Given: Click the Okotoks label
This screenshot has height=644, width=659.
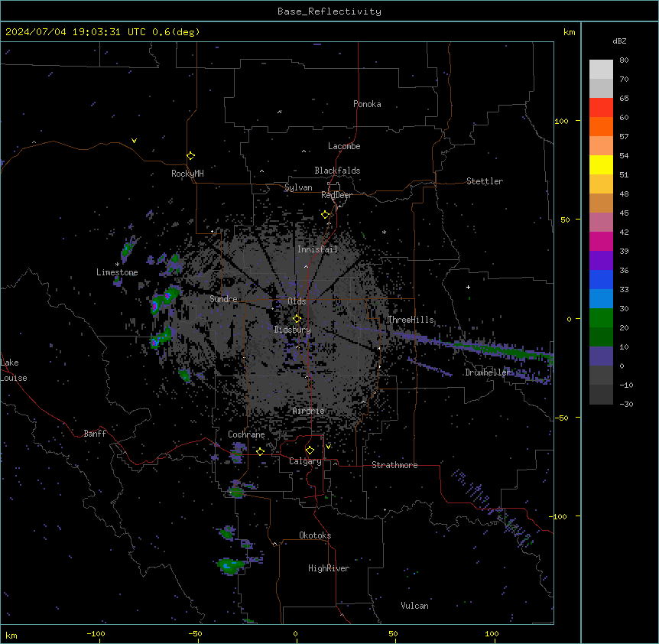Looking at the screenshot, I should tap(315, 535).
